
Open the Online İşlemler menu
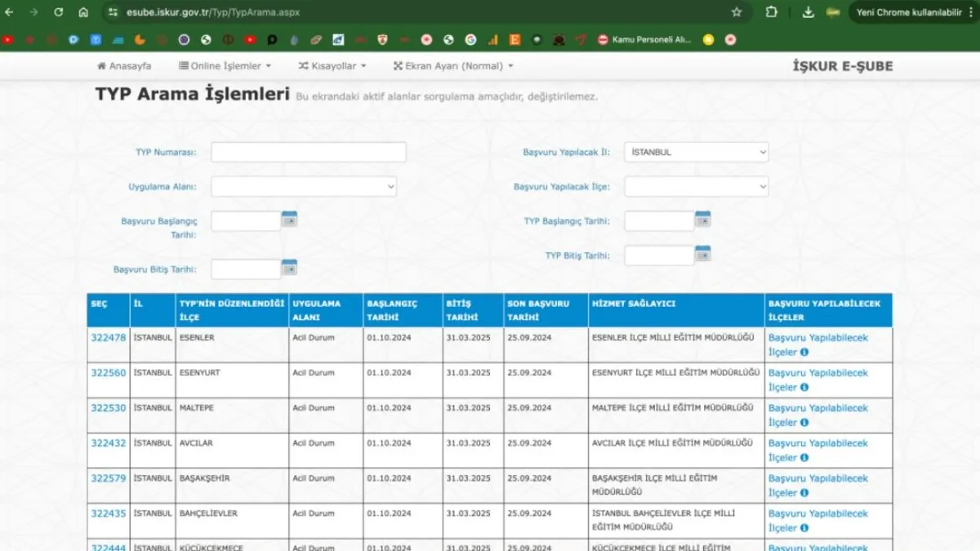(x=225, y=66)
